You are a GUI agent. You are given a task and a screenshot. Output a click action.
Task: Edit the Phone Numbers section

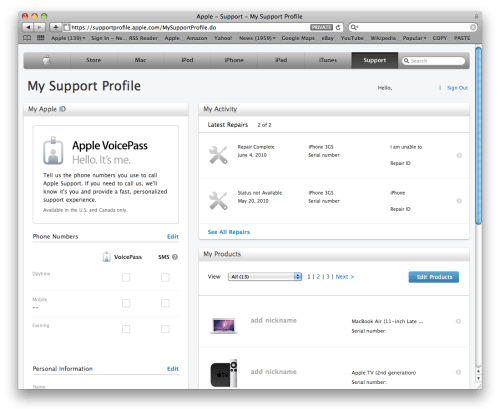[x=173, y=236]
